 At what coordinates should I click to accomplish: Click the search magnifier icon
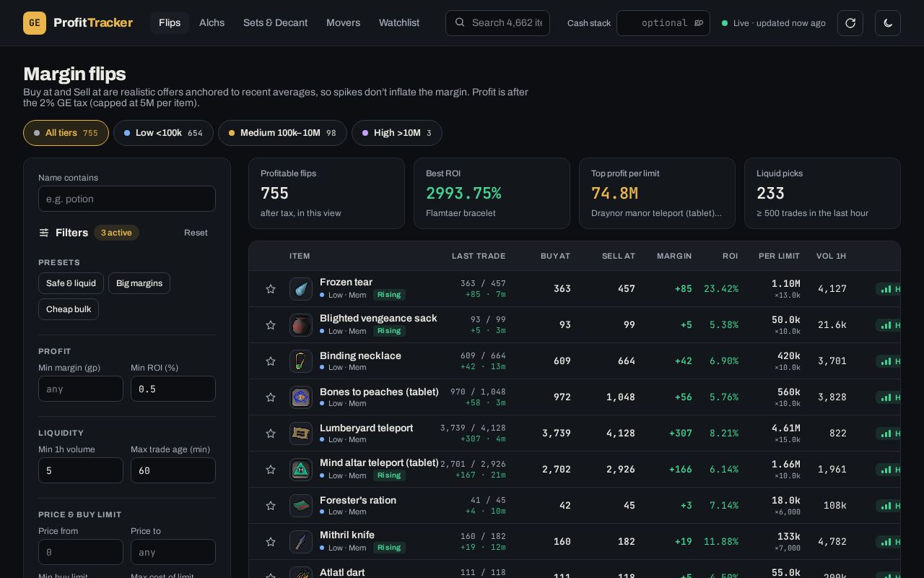click(x=460, y=22)
